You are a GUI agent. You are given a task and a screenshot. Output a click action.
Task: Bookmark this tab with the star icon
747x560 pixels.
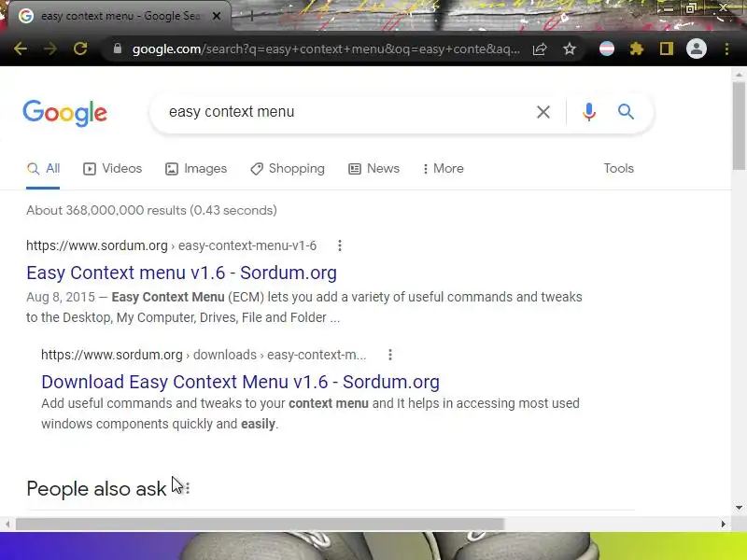point(570,49)
